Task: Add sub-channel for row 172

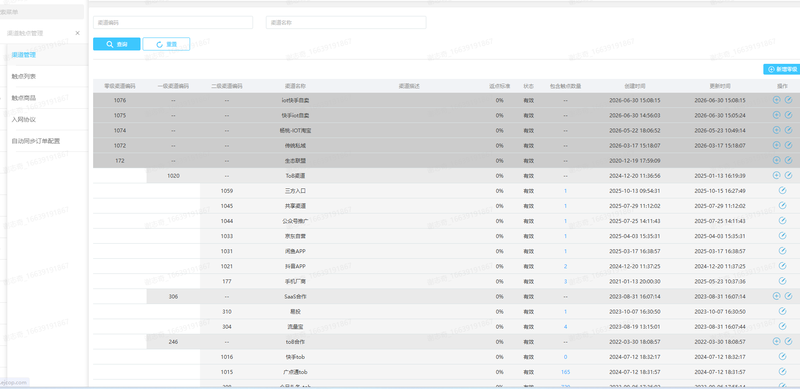Action: coord(777,160)
